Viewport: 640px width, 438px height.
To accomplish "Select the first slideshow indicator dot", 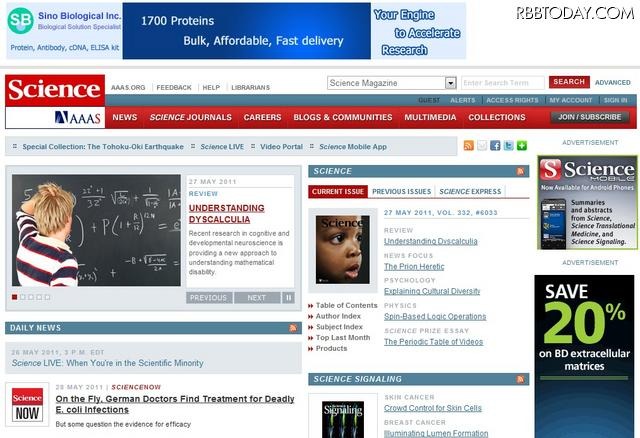I will [14, 297].
